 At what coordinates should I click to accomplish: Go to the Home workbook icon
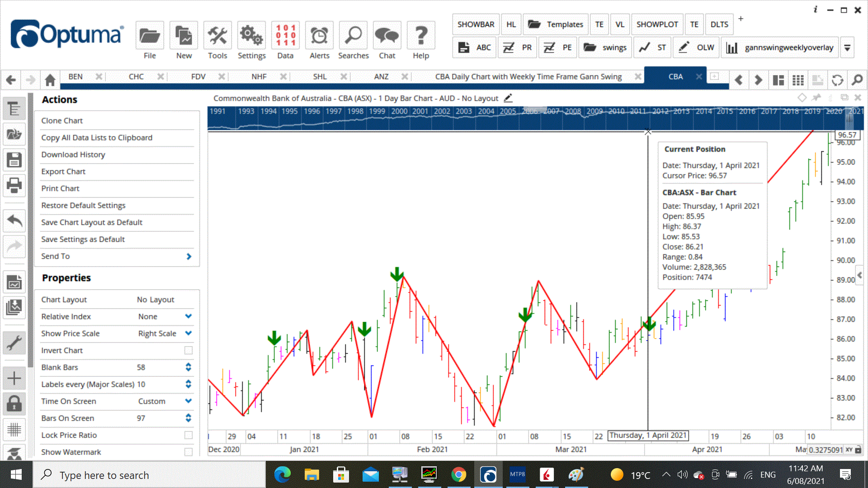[x=50, y=80]
